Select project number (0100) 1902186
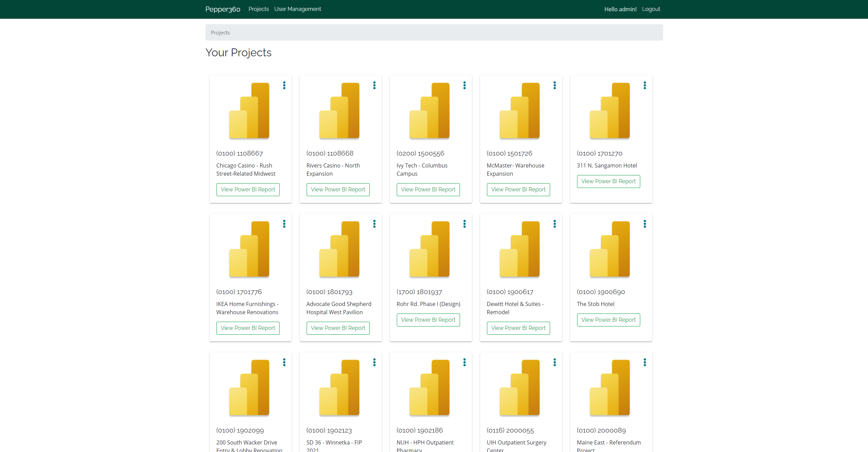 (x=420, y=431)
